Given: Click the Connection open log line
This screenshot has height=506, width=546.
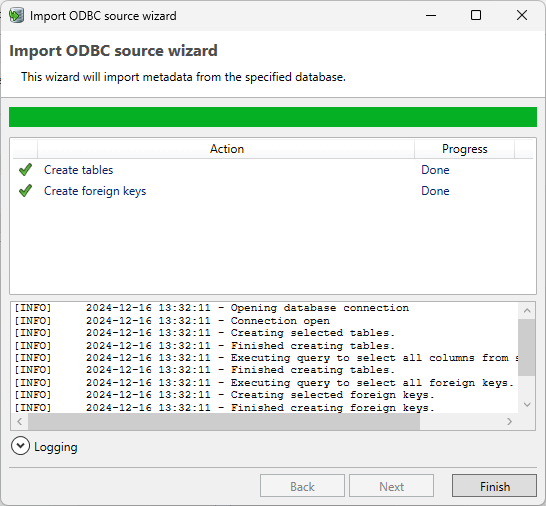Looking at the screenshot, I should 172,320.
